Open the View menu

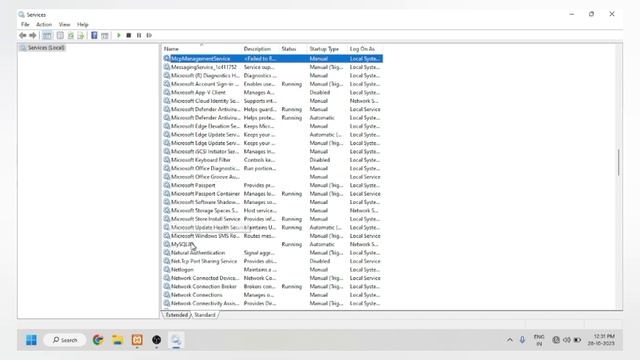click(64, 24)
